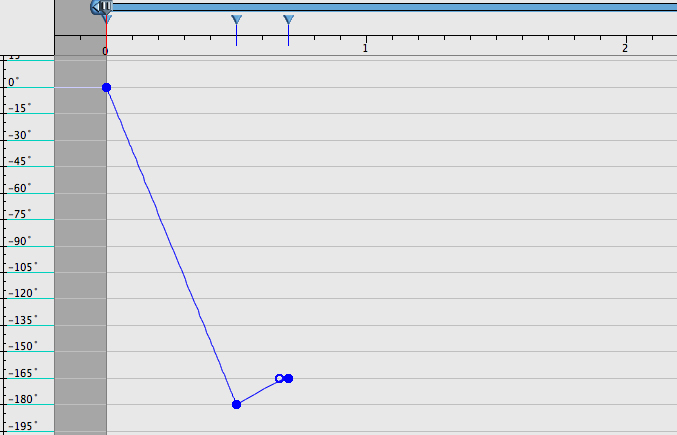Click the -120° value axis label

click(x=23, y=293)
